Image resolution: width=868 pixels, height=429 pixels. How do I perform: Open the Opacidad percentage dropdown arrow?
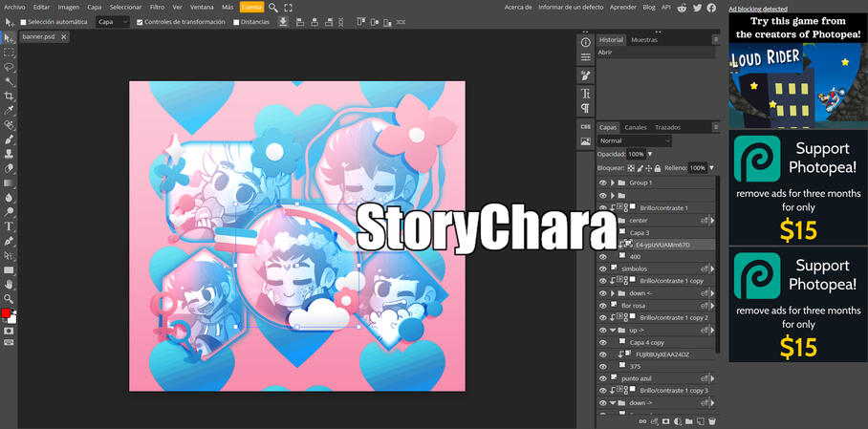point(650,154)
